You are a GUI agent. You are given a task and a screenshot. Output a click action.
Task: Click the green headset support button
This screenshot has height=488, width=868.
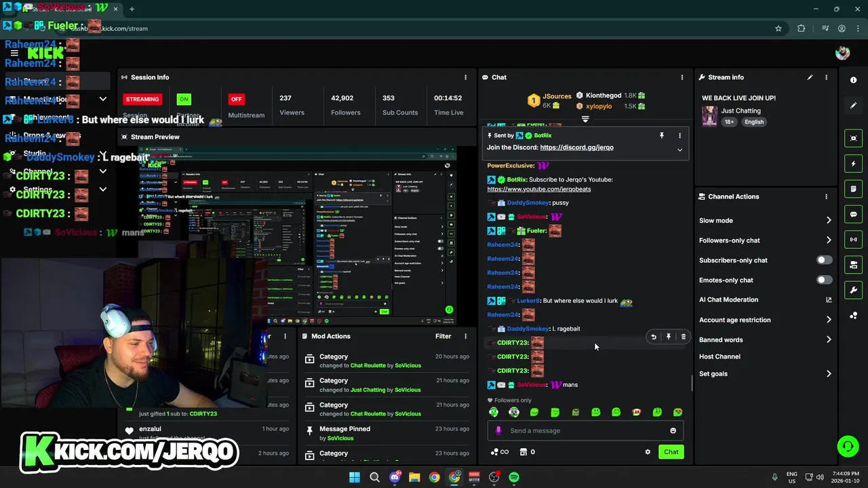pyautogui.click(x=847, y=446)
